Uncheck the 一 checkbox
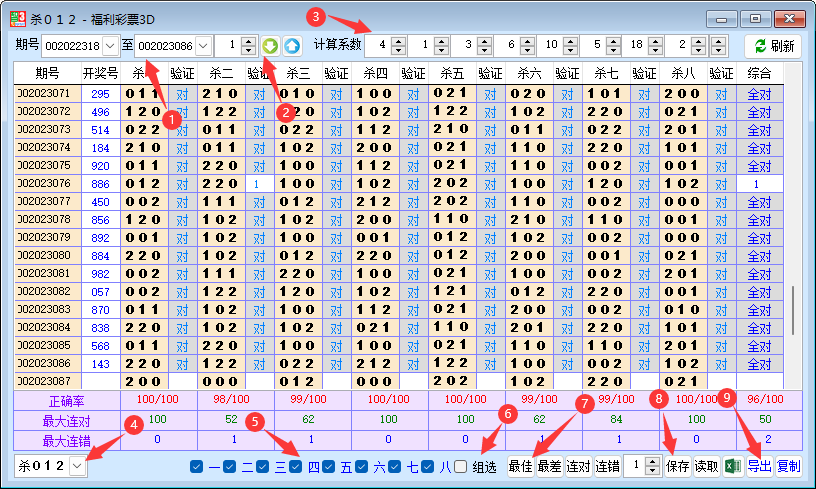This screenshot has height=489, width=816. click(196, 466)
